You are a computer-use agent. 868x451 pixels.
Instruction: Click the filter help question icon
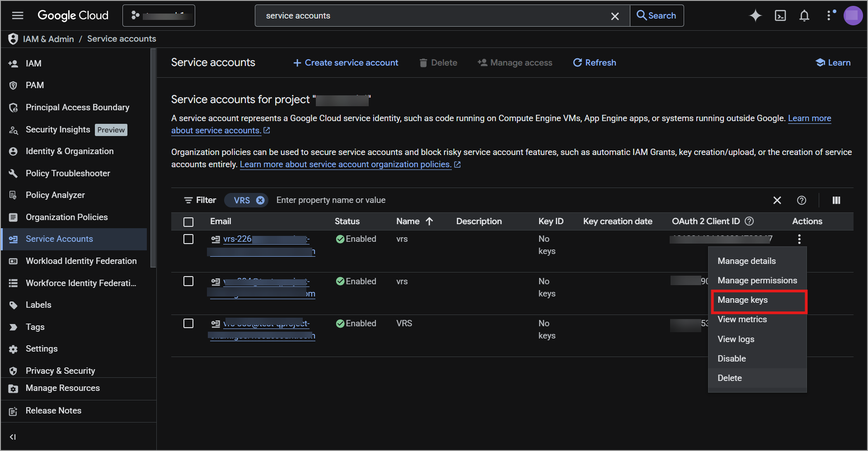click(x=801, y=200)
